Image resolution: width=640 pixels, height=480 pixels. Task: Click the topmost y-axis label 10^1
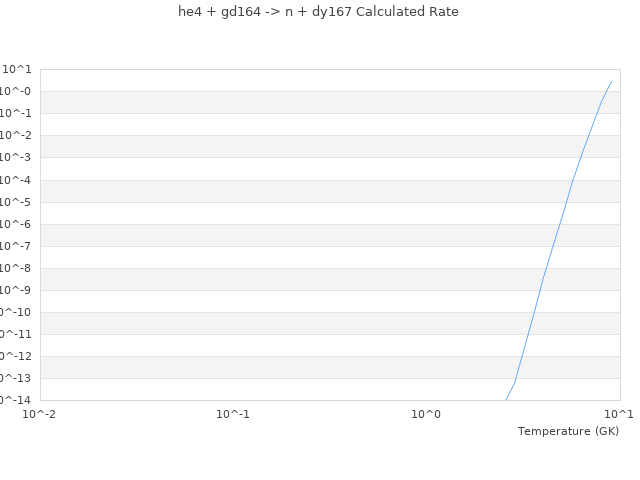tap(17, 70)
